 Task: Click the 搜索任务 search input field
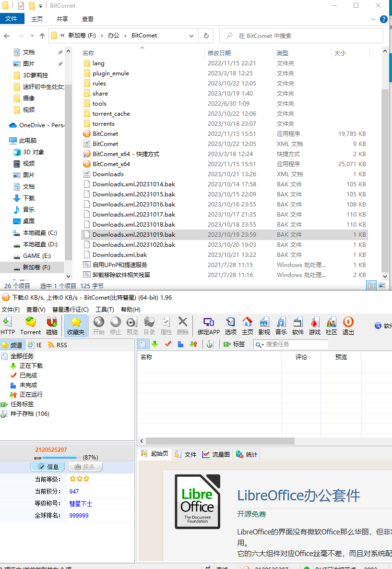pos(295,344)
